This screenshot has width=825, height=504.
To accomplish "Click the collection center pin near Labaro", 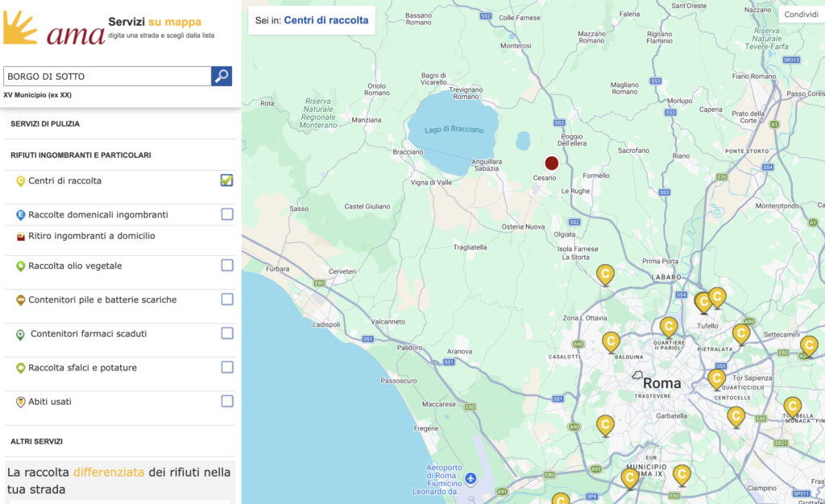I will pos(605,275).
